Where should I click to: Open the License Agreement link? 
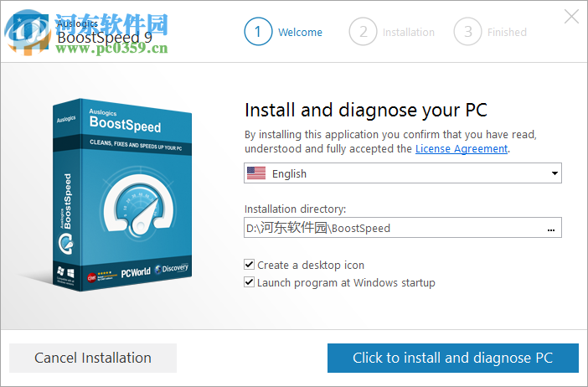[x=462, y=149]
